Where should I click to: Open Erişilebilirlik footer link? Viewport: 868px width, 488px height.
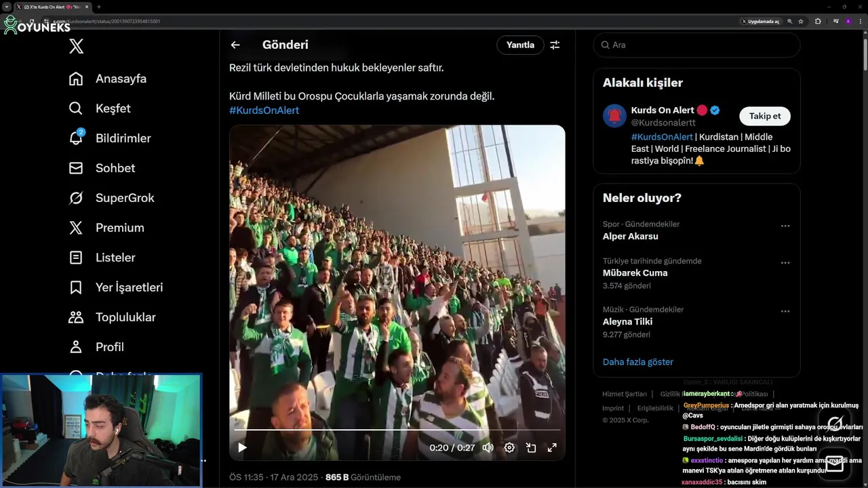point(655,408)
